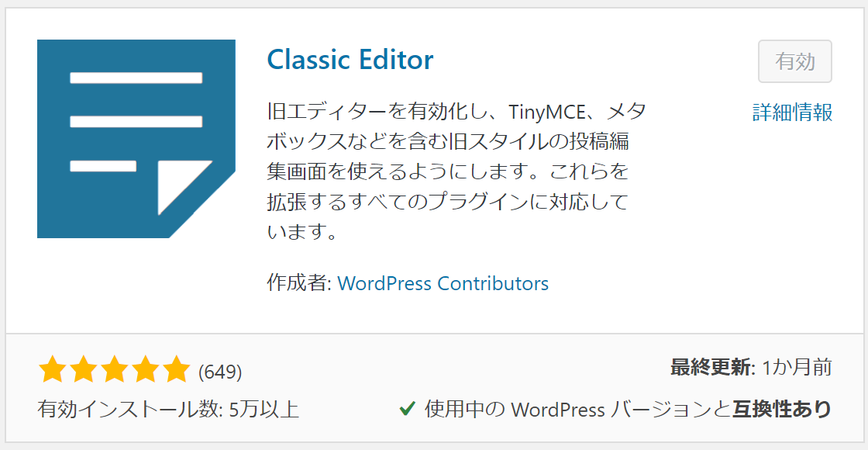The height and width of the screenshot is (450, 868).
Task: Click the green compatibility checkmark icon
Action: (x=408, y=410)
